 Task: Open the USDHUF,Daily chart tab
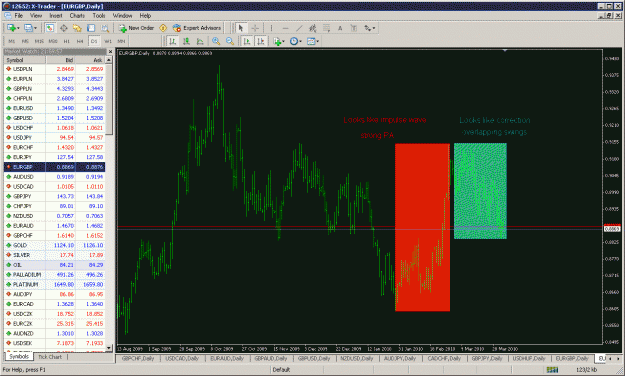click(529, 358)
